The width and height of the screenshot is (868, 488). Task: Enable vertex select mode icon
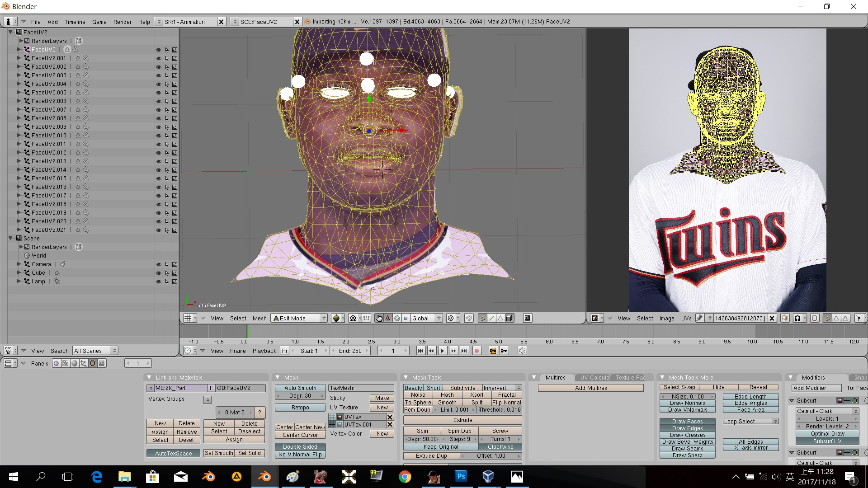pos(482,318)
